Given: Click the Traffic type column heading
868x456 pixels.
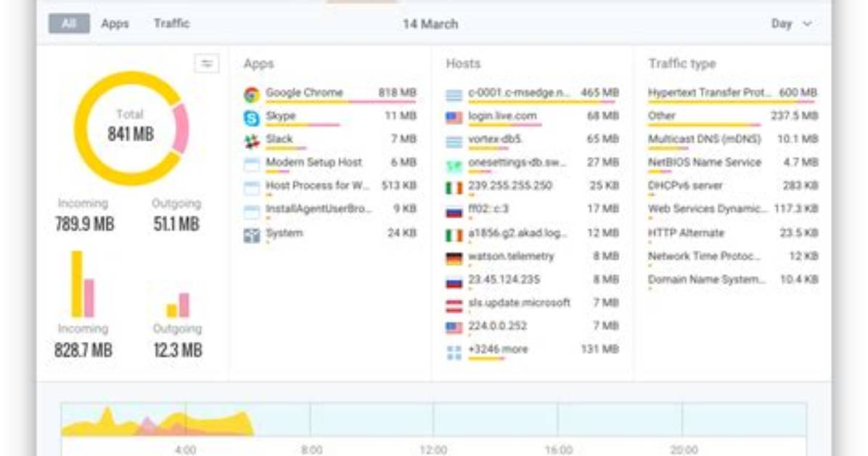Looking at the screenshot, I should tap(682, 64).
